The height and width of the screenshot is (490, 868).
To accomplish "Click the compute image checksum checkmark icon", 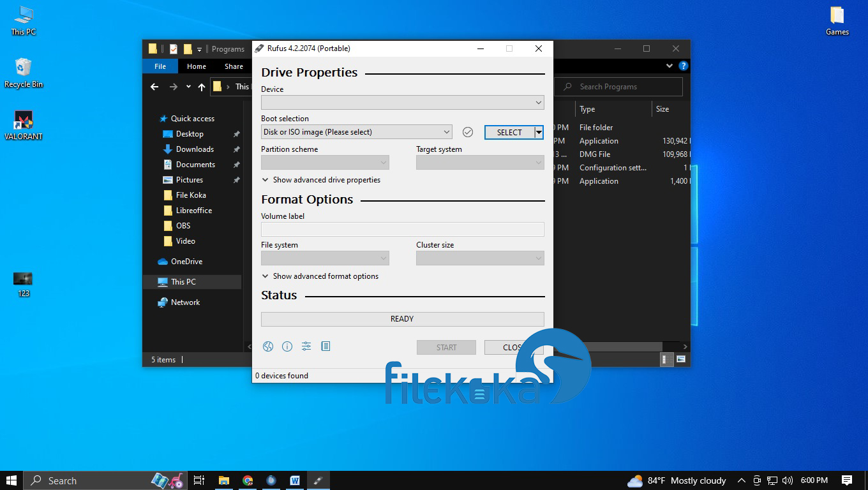I will [468, 132].
